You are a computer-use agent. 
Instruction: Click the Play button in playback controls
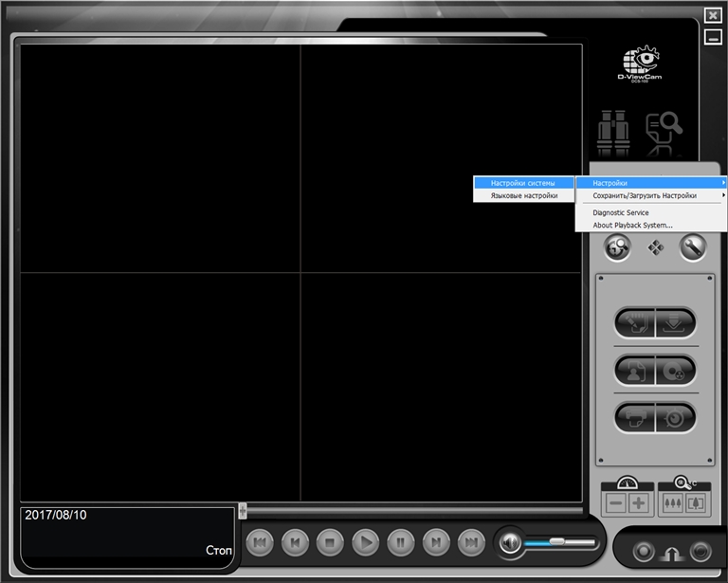click(365, 542)
